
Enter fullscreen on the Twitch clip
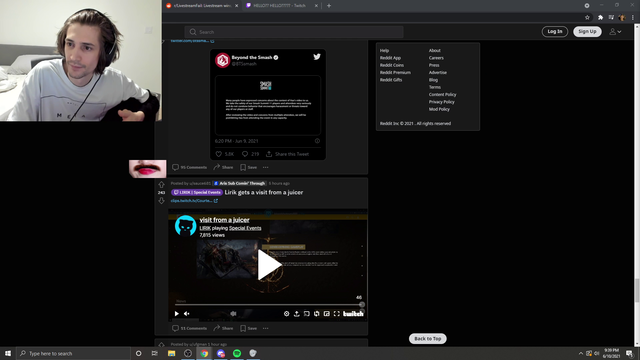[337, 313]
